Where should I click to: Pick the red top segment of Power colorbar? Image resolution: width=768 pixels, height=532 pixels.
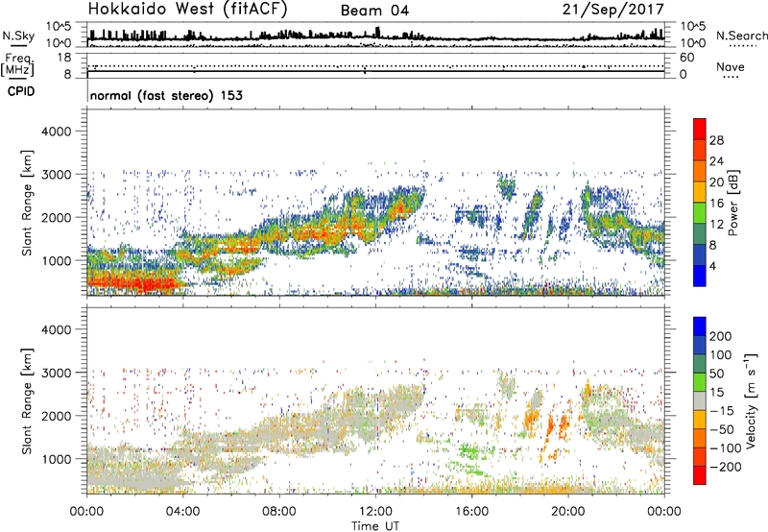700,129
